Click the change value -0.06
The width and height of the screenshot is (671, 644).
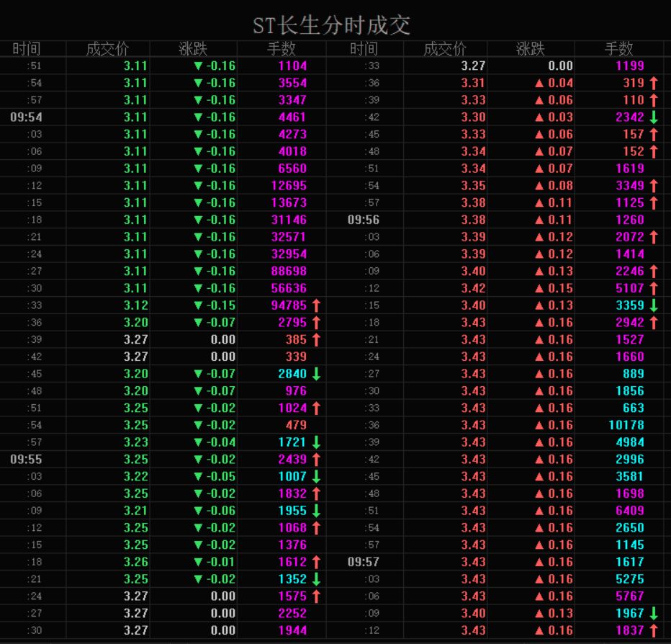[221, 511]
